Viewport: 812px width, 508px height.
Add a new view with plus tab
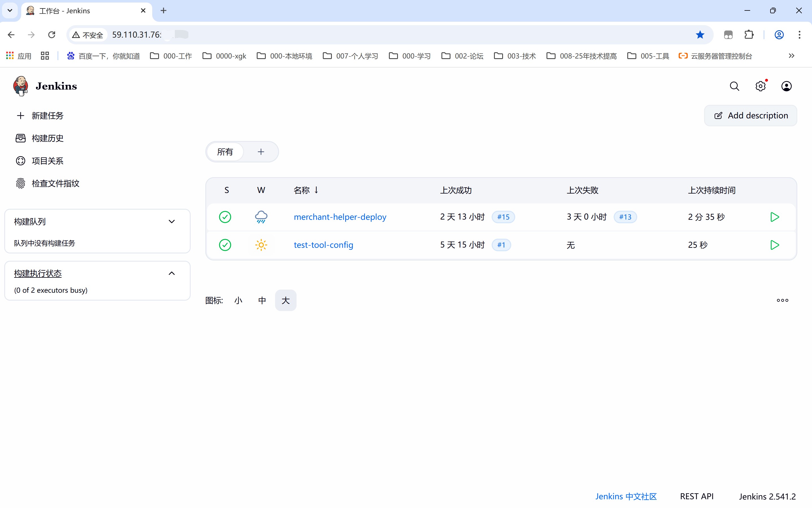coord(261,152)
